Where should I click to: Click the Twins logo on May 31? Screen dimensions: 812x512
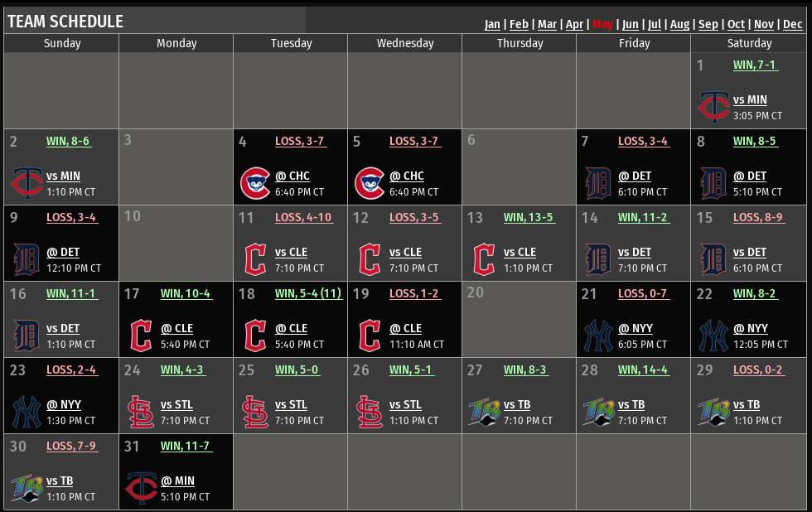point(140,488)
